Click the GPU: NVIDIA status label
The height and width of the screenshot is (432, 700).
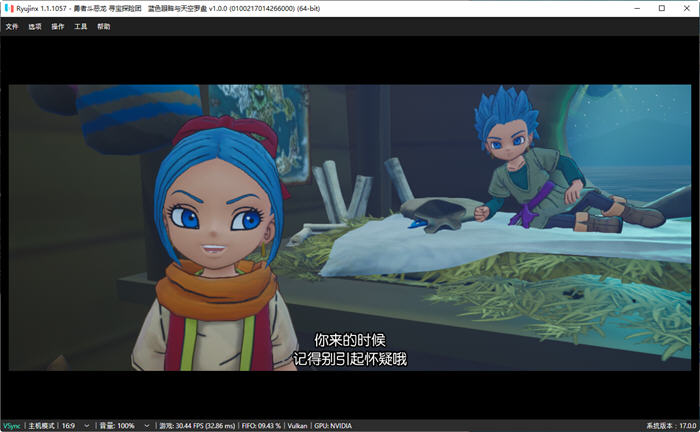pyautogui.click(x=333, y=426)
